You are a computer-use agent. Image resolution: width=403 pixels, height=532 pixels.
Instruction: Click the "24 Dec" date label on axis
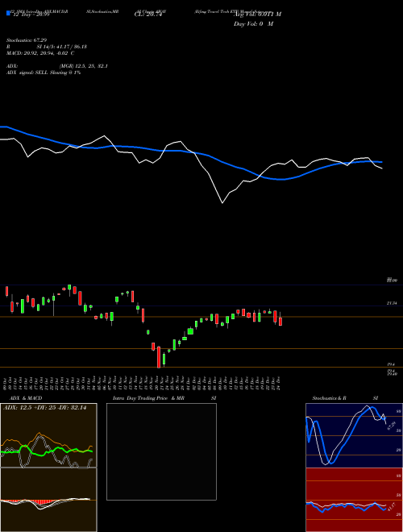point(279,382)
